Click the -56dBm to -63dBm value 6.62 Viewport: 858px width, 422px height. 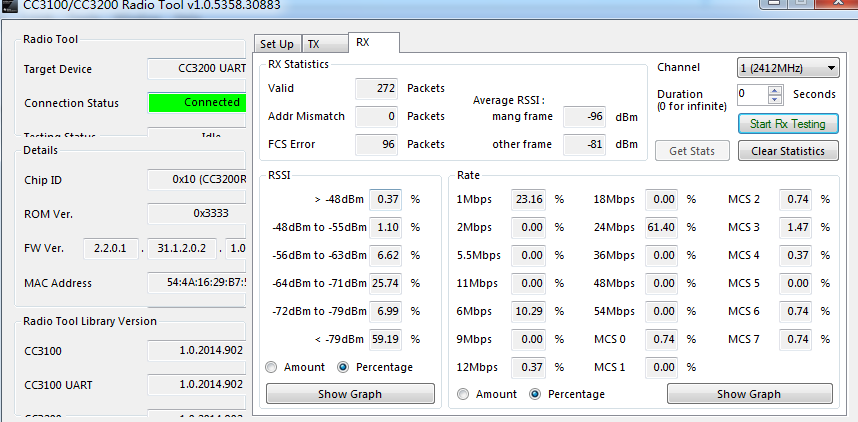[385, 256]
